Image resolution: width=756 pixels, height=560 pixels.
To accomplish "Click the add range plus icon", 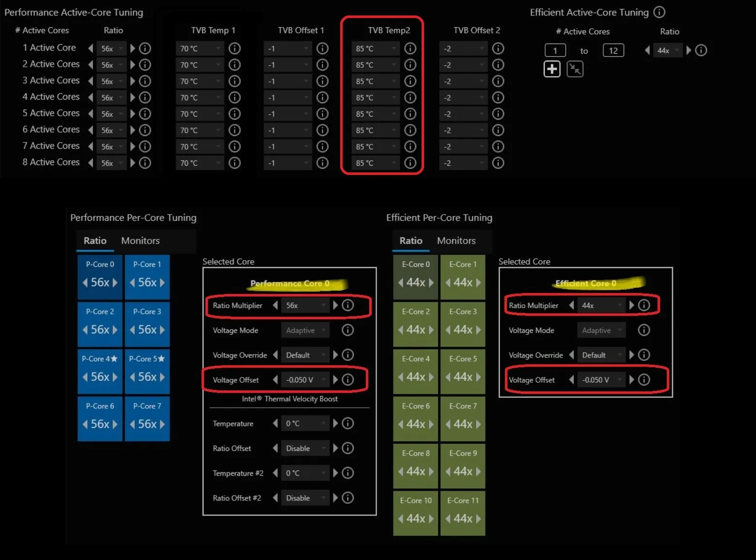I will 551,69.
